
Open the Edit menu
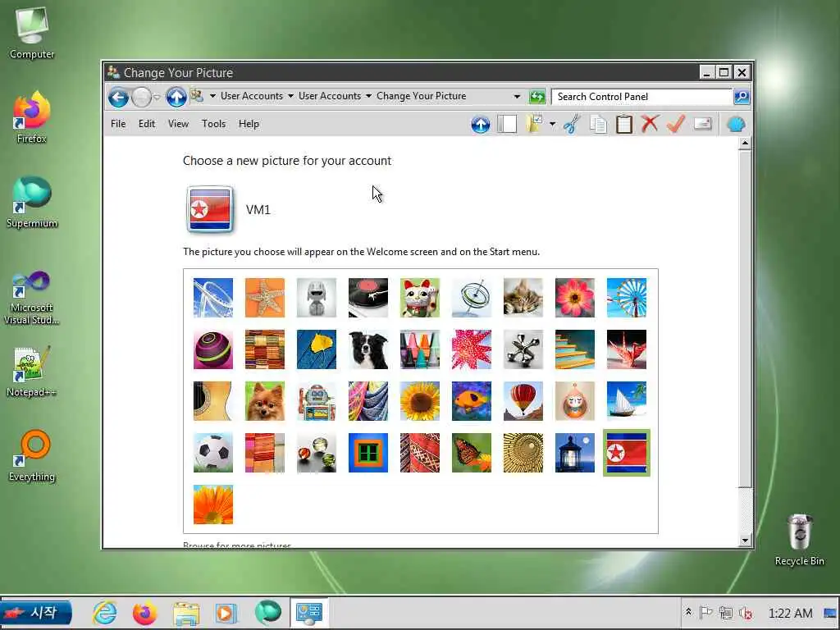(x=147, y=124)
